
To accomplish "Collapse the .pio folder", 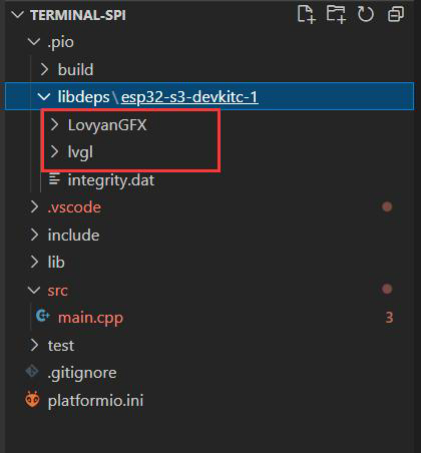I will point(51,42).
